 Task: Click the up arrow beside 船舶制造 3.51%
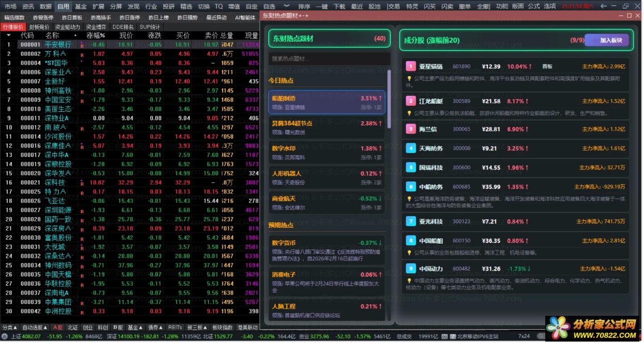tap(381, 99)
